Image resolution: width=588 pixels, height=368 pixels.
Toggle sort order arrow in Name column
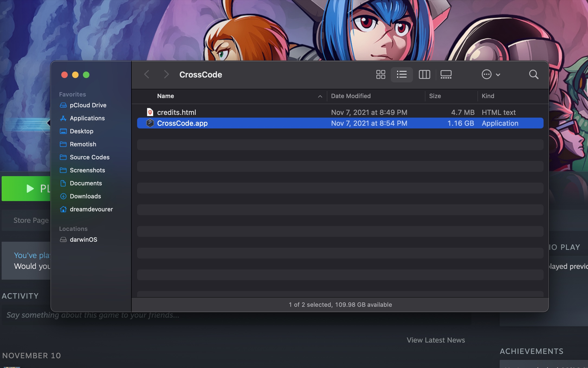[320, 96]
